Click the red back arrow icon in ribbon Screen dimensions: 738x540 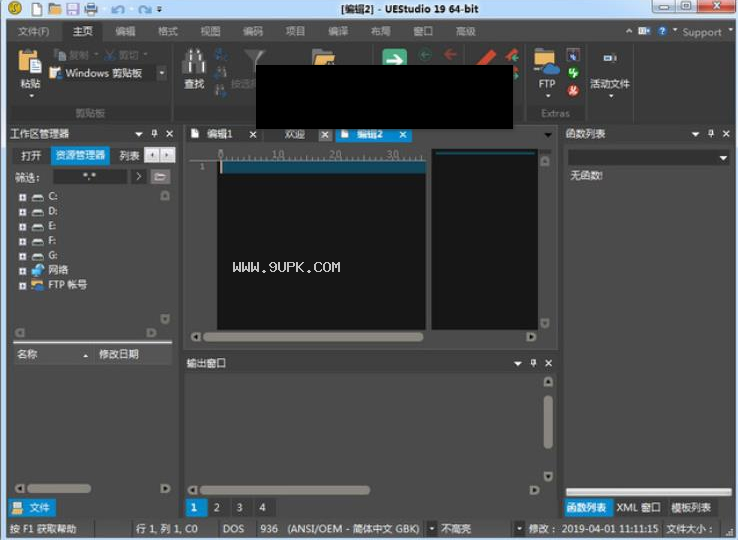pos(450,55)
